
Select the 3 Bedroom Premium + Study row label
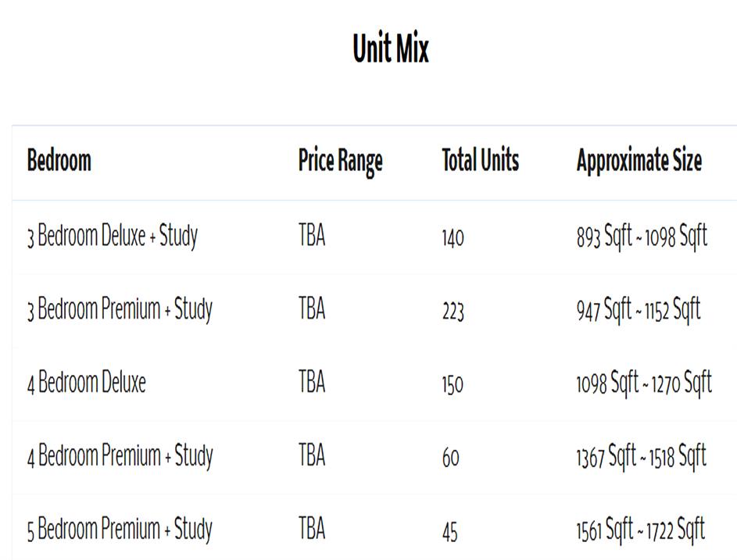click(120, 309)
